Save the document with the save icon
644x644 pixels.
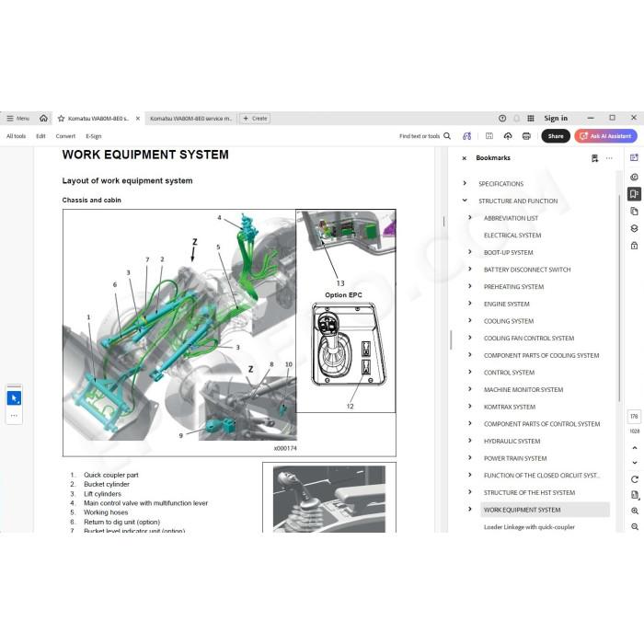[489, 136]
